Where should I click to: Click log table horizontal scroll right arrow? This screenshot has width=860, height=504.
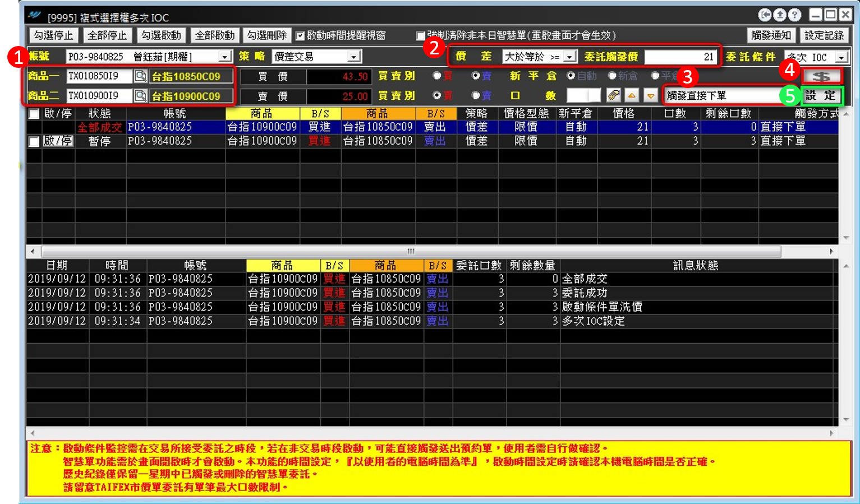(831, 433)
